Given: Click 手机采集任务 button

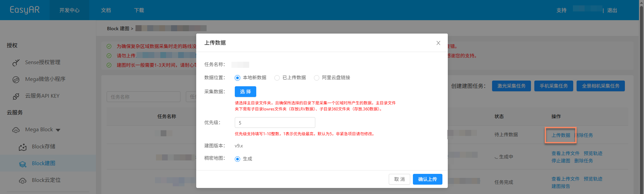Looking at the screenshot, I should [554, 86].
